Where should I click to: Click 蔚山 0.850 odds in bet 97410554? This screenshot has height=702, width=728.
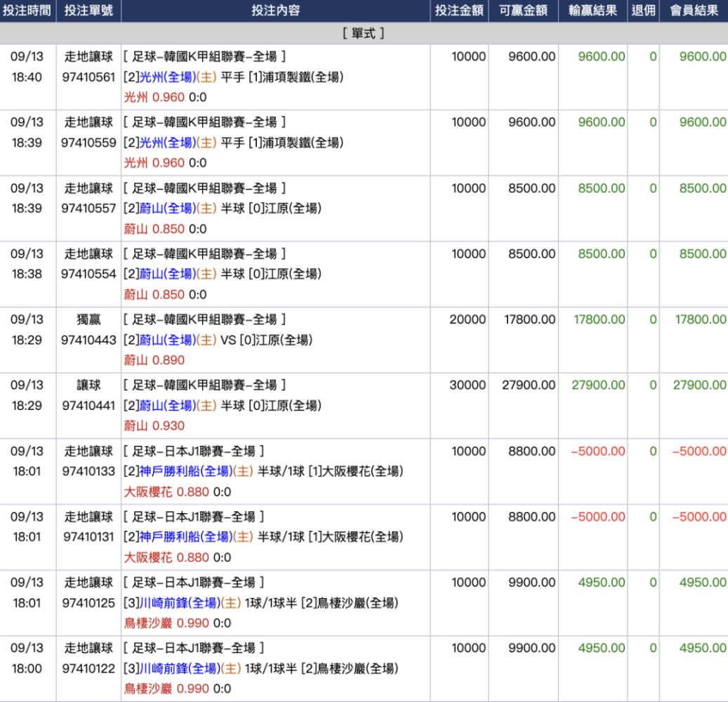[x=154, y=294]
